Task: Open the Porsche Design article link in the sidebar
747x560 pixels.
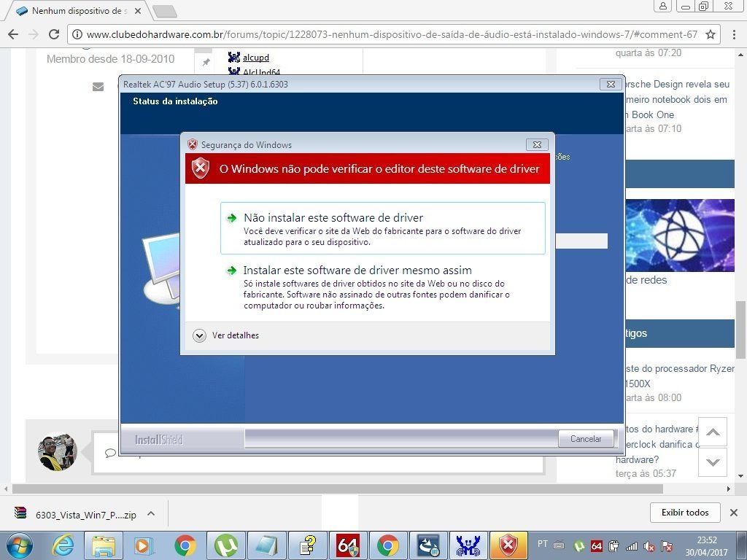Action: [x=677, y=99]
